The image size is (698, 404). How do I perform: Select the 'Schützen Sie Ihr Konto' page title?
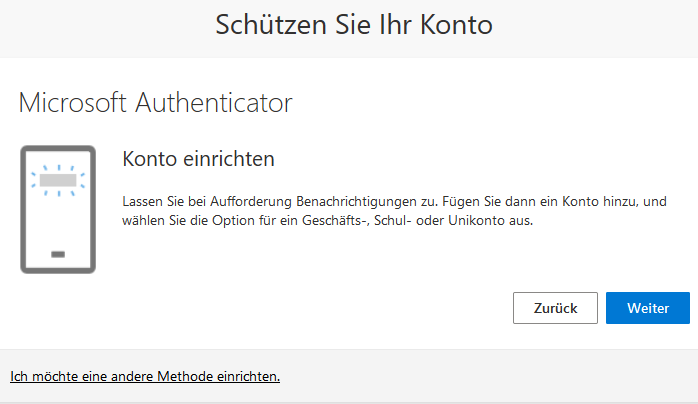[354, 24]
